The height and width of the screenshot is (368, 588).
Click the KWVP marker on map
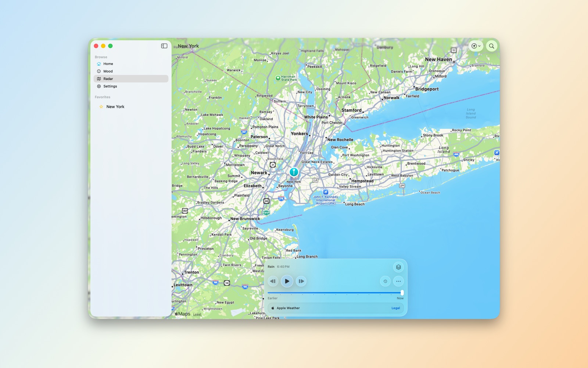[x=266, y=213]
